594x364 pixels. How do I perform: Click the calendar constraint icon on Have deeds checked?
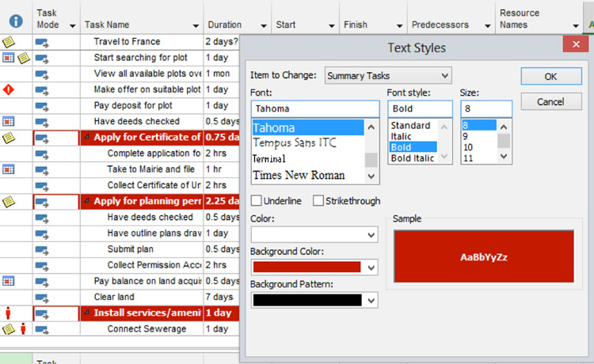[9, 121]
